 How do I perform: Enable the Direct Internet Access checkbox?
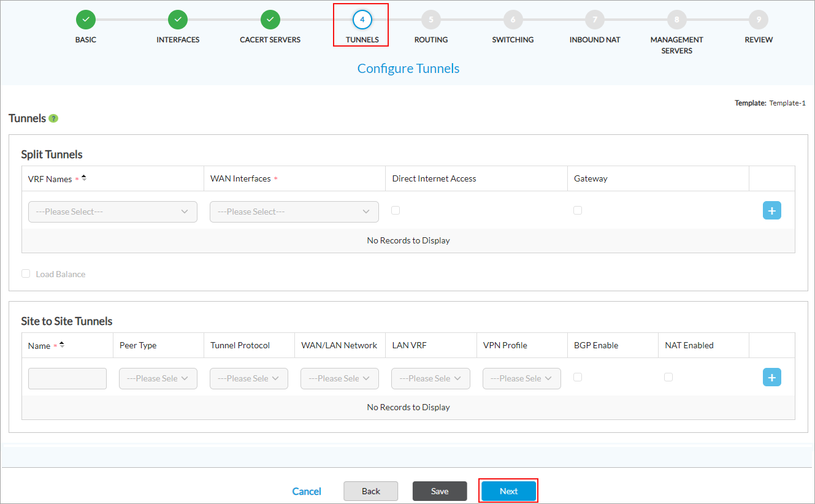point(396,210)
